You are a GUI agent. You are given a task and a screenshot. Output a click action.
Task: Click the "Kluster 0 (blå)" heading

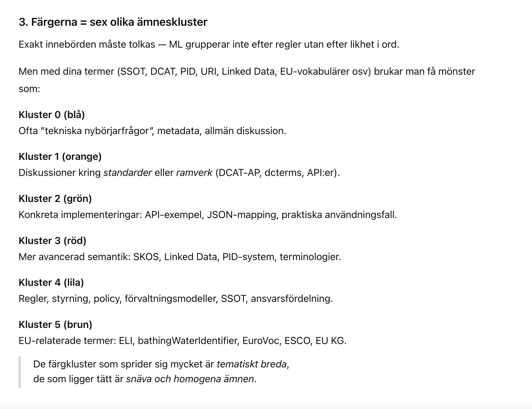(x=52, y=115)
